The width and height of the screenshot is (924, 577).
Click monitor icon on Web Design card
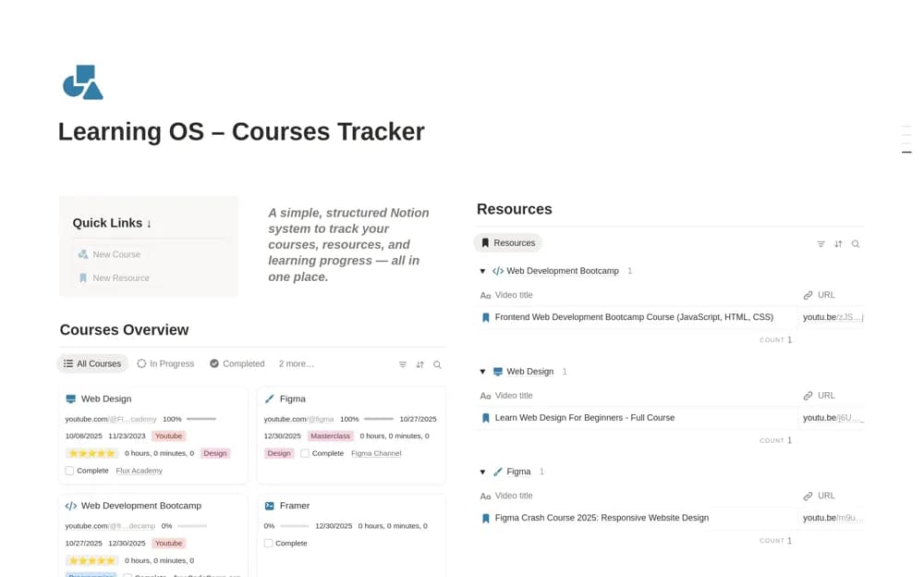coord(71,399)
